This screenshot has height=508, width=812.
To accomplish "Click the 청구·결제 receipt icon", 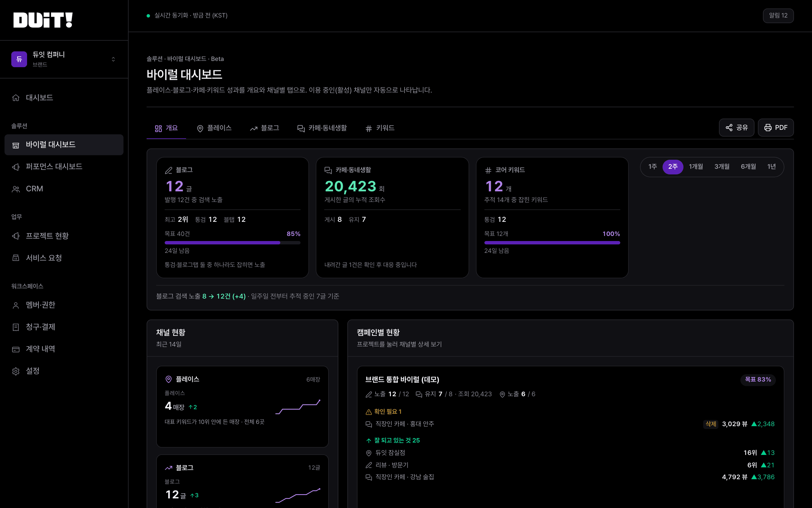I will 16,327.
